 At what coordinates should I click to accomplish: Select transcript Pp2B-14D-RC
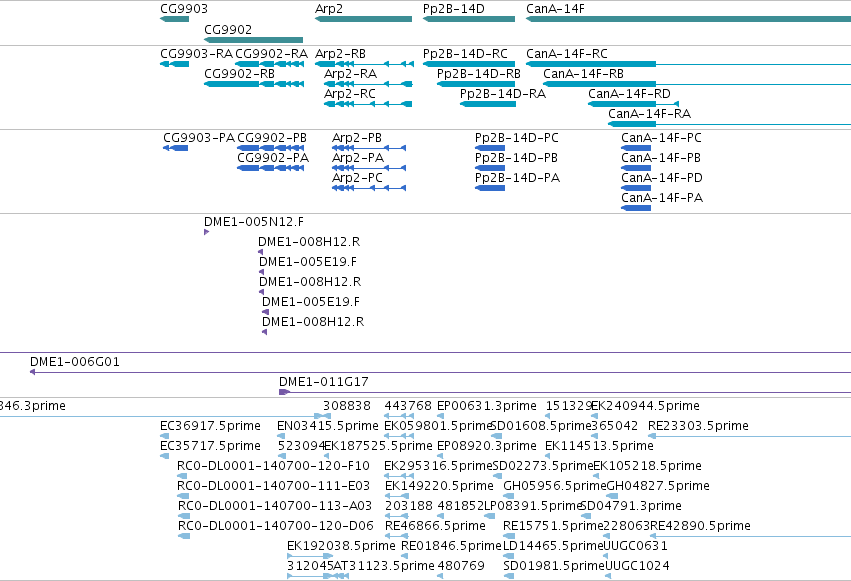[469, 64]
